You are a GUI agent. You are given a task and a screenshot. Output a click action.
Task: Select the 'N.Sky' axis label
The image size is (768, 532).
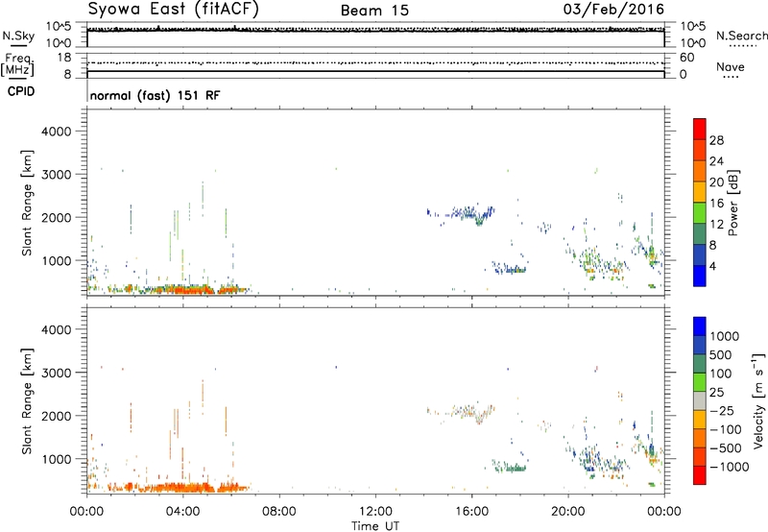click(18, 36)
